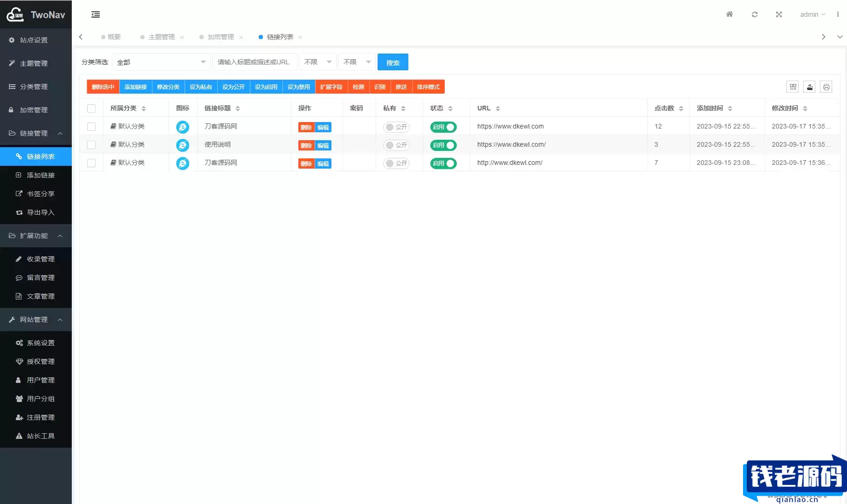Tick the checkbox for the 使用说明 row
This screenshot has height=504, width=847.
pos(91,145)
